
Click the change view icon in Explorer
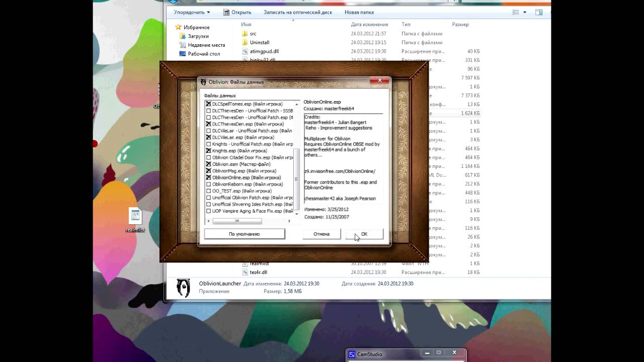(516, 12)
